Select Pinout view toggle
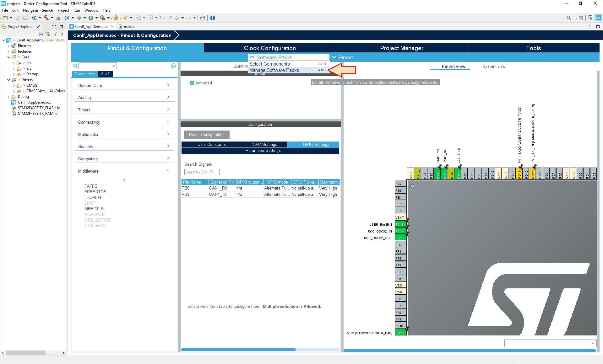The image size is (603, 364). 454,66
